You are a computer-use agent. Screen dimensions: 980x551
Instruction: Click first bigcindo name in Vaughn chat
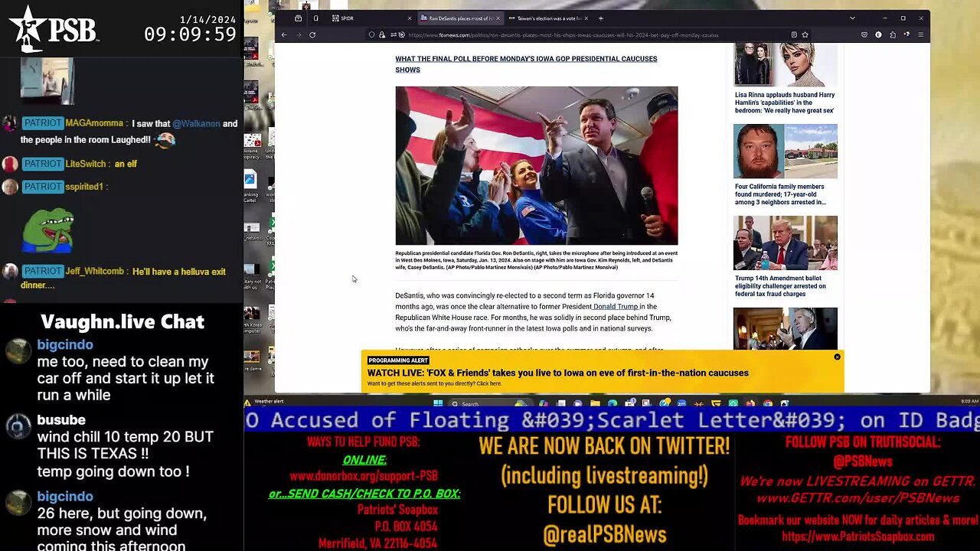coord(65,345)
